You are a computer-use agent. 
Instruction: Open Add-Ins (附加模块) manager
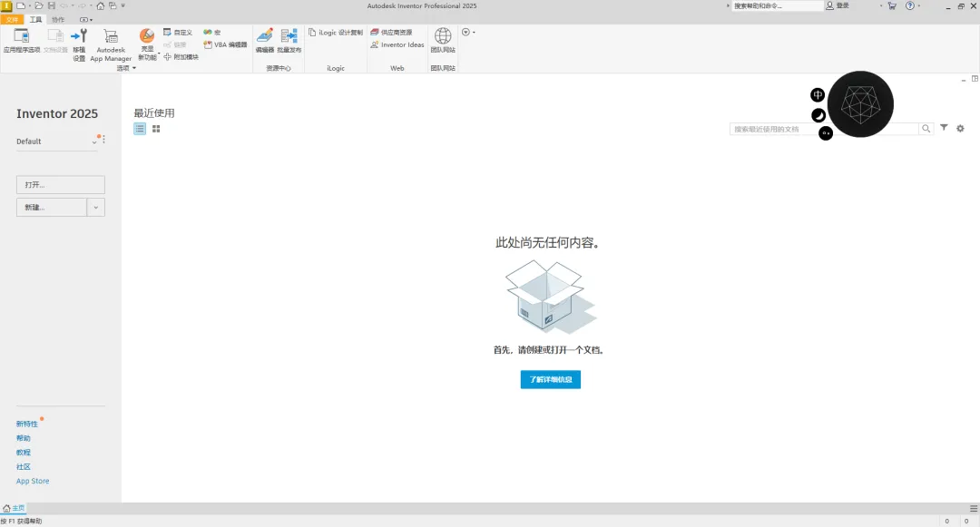point(181,57)
